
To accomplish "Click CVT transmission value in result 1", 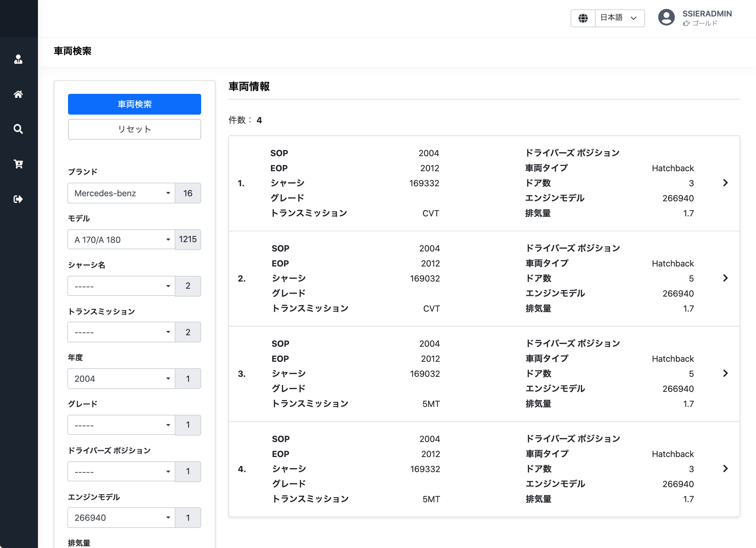I will [431, 213].
